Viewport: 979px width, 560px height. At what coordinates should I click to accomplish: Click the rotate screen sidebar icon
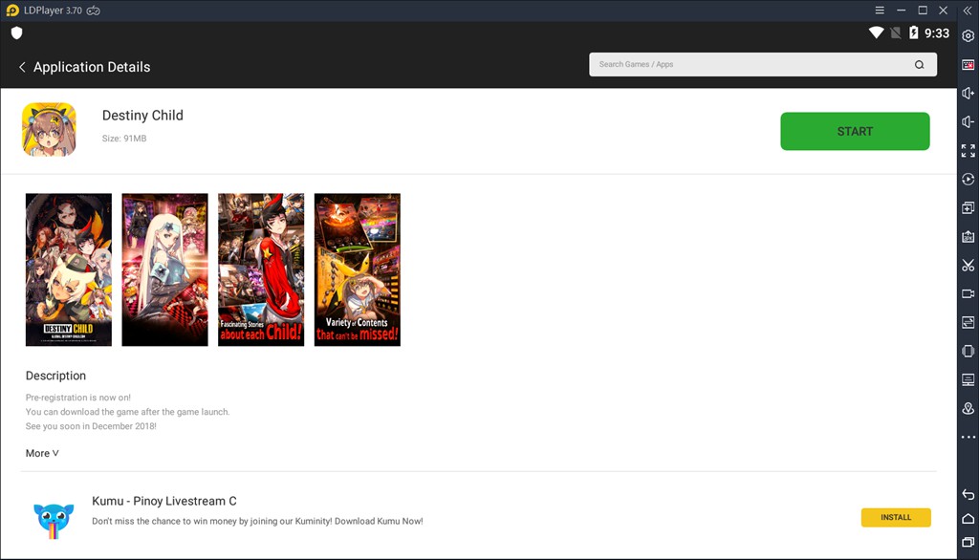tap(968, 351)
